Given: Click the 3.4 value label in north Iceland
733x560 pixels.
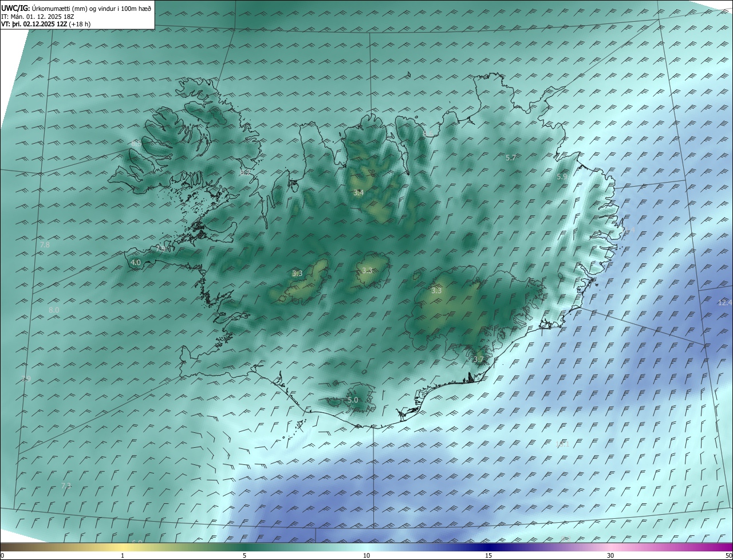Looking at the screenshot, I should pyautogui.click(x=358, y=192).
